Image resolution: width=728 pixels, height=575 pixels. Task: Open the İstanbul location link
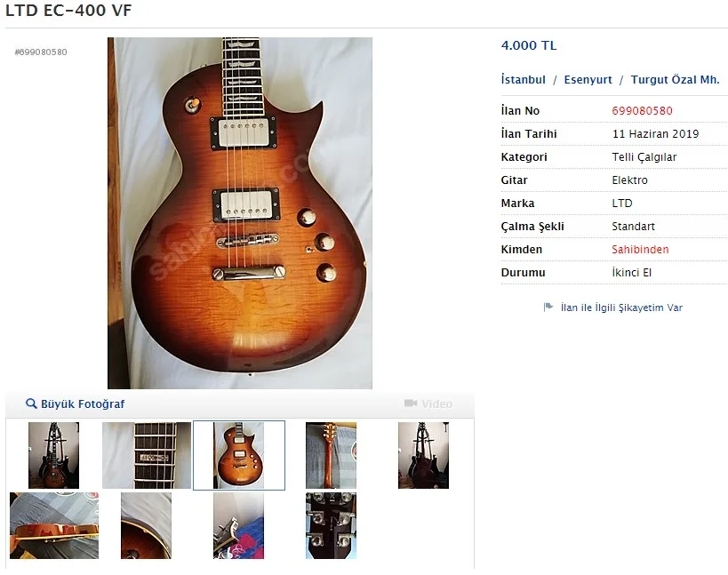pos(524,79)
